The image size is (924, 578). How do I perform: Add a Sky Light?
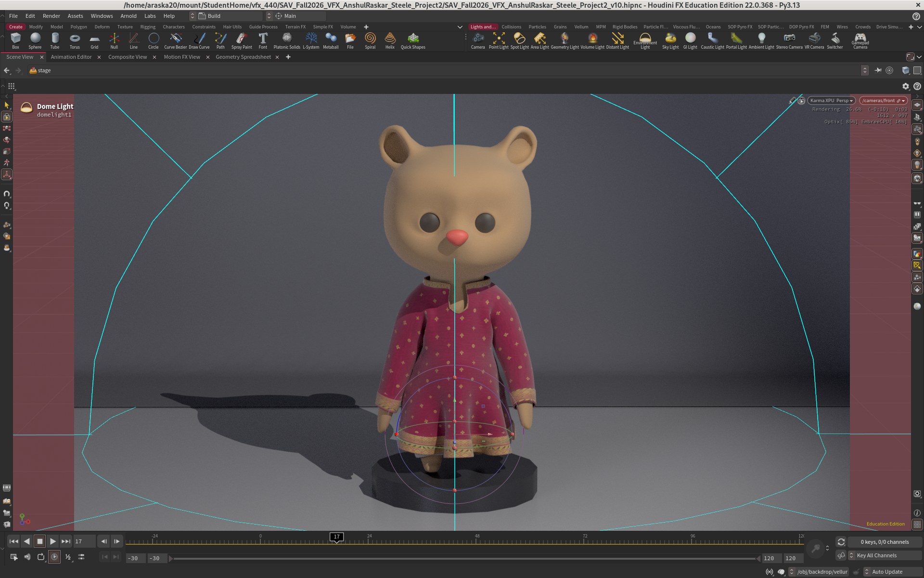tap(670, 40)
